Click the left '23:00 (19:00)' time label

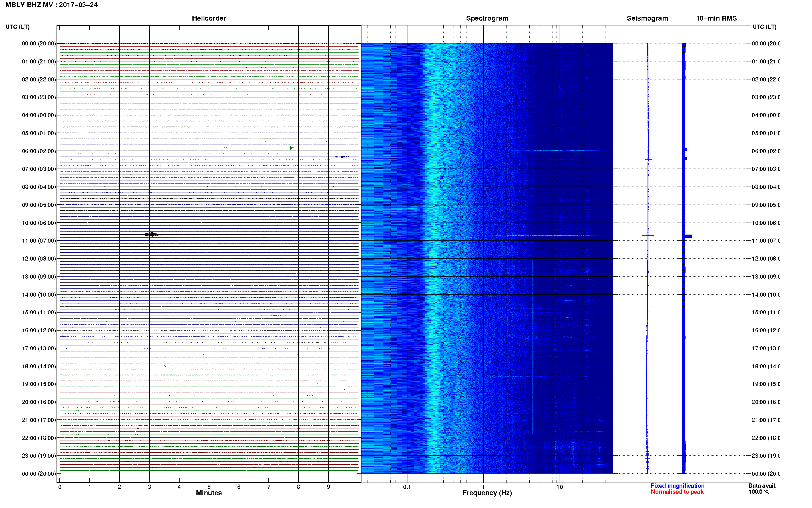[x=39, y=456]
